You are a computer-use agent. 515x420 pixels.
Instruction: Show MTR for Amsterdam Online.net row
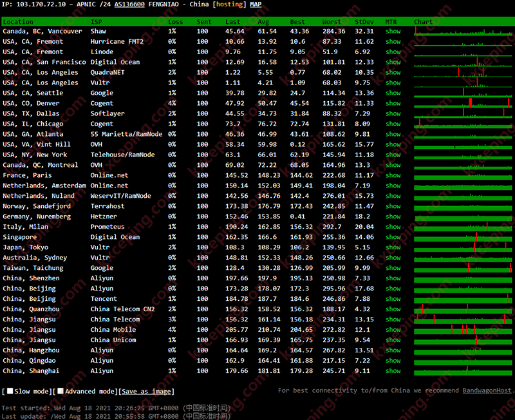tap(393, 186)
